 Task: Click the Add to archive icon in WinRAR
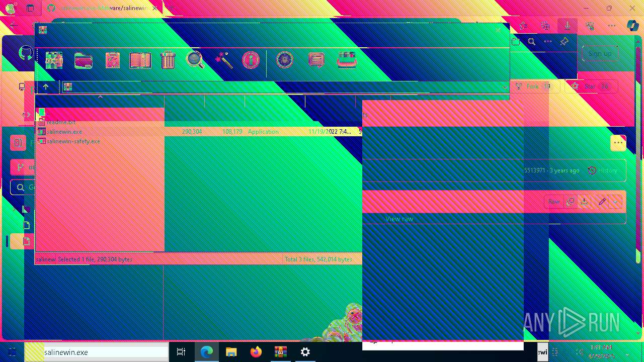point(54,60)
